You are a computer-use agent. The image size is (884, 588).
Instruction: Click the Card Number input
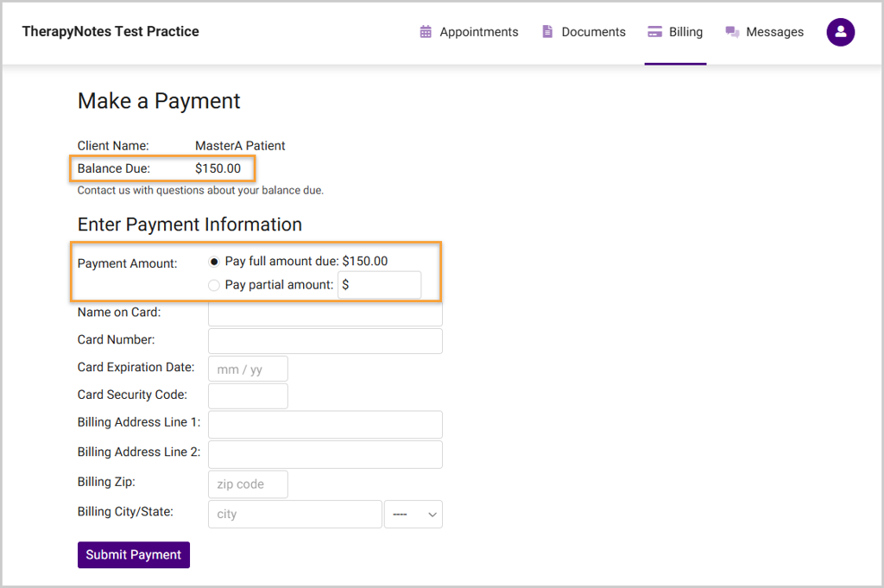(x=325, y=340)
